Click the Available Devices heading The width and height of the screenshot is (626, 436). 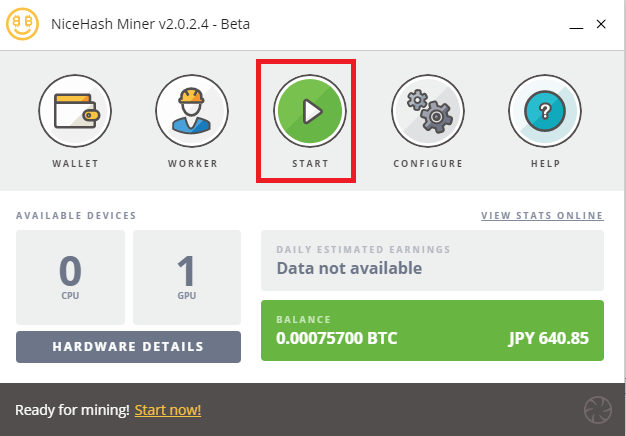[76, 216]
